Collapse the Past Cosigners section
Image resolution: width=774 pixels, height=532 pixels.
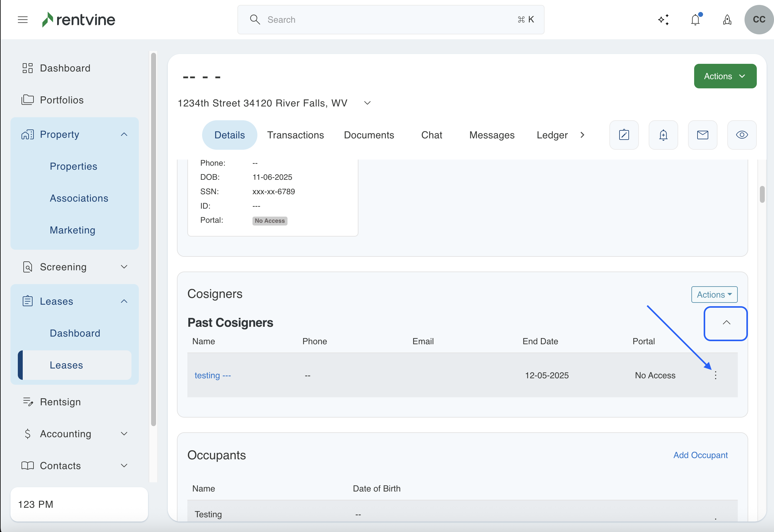[726, 323]
